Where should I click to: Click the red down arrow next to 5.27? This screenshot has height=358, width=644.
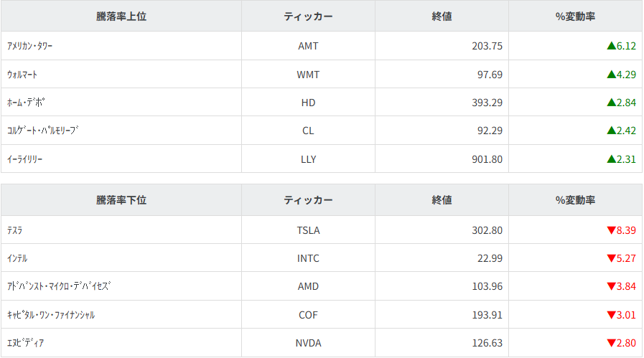pos(611,258)
